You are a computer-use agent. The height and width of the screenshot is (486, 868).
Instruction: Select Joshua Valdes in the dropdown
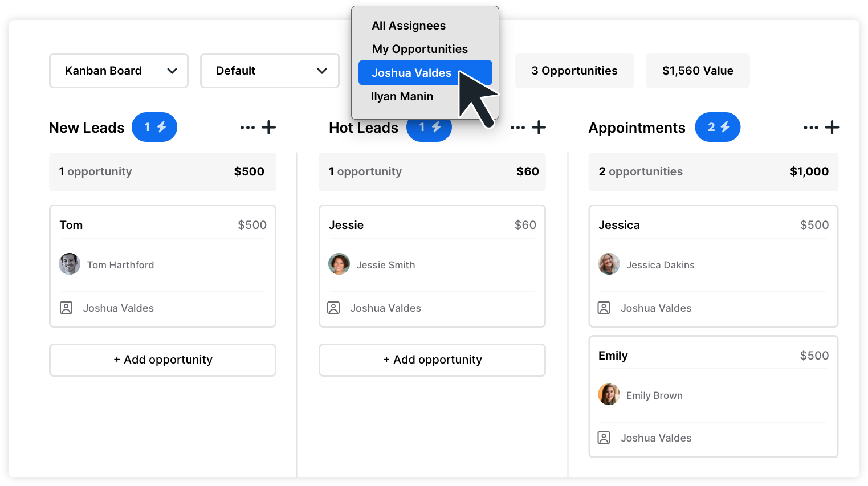click(411, 72)
